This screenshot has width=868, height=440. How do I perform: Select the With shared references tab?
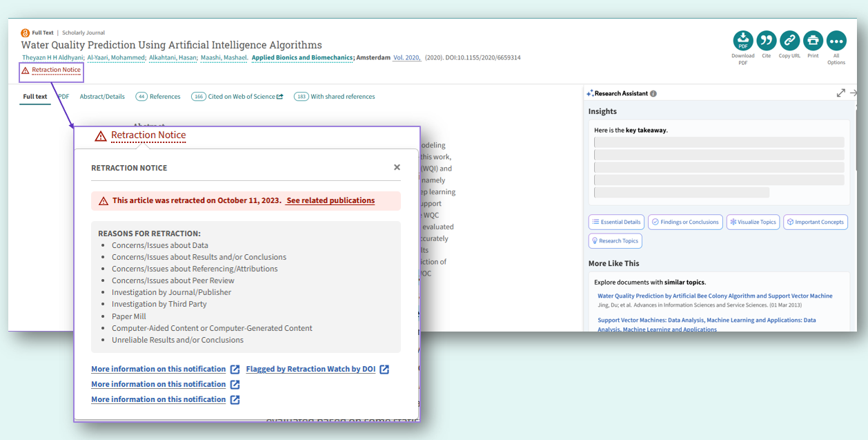[335, 97]
